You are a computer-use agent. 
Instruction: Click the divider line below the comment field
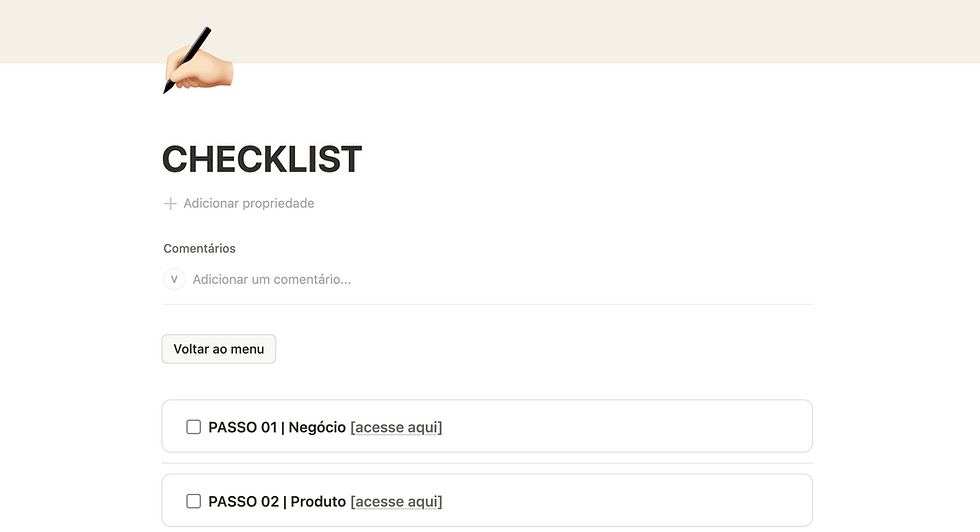point(488,304)
